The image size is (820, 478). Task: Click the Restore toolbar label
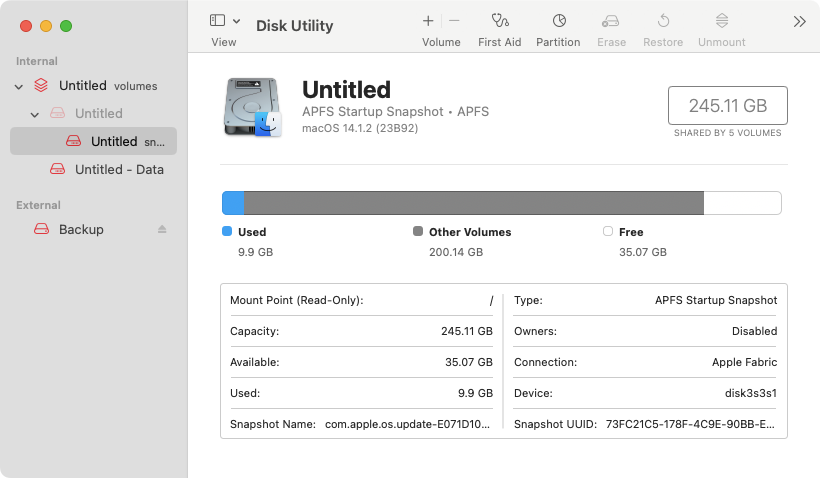pyautogui.click(x=663, y=42)
